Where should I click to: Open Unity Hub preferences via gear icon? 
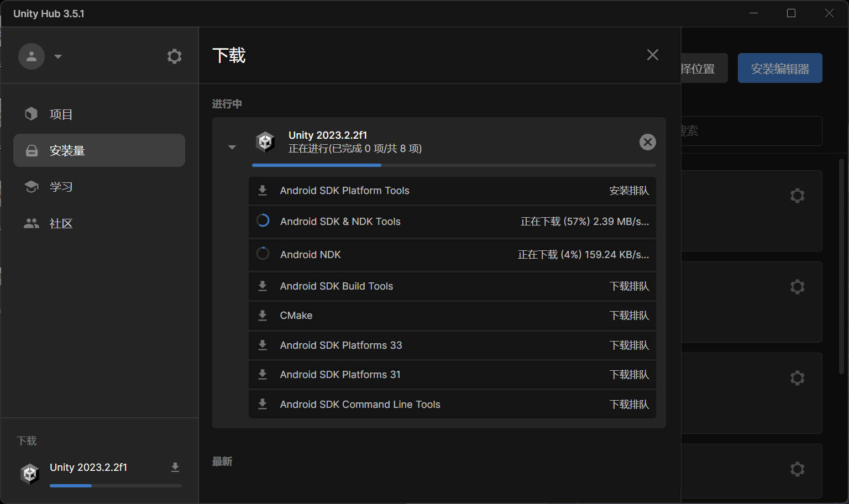click(174, 56)
